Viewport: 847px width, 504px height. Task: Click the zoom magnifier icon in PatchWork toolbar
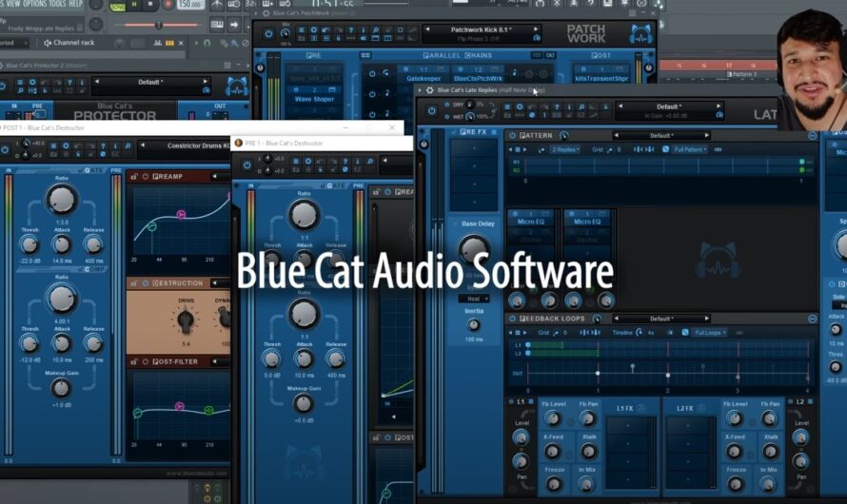point(375,30)
